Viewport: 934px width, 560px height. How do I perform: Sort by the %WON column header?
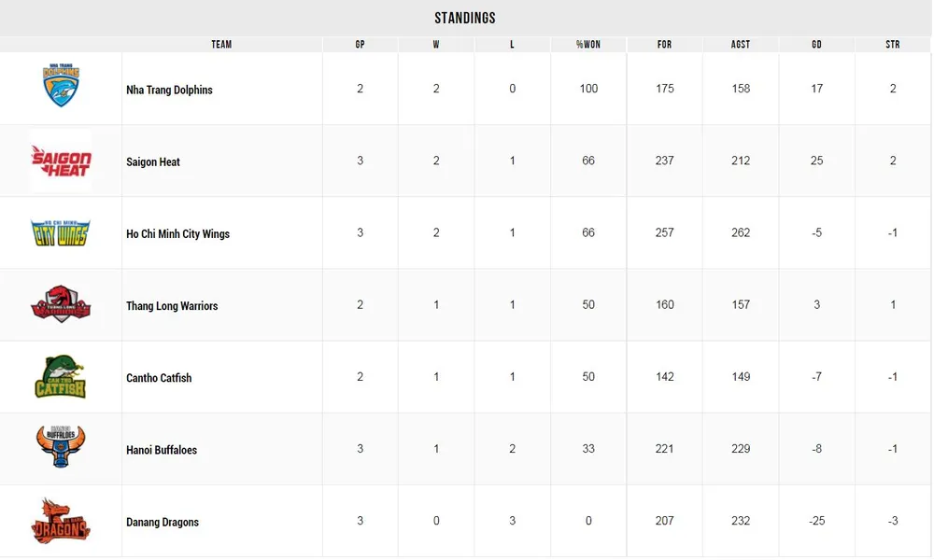coord(588,45)
